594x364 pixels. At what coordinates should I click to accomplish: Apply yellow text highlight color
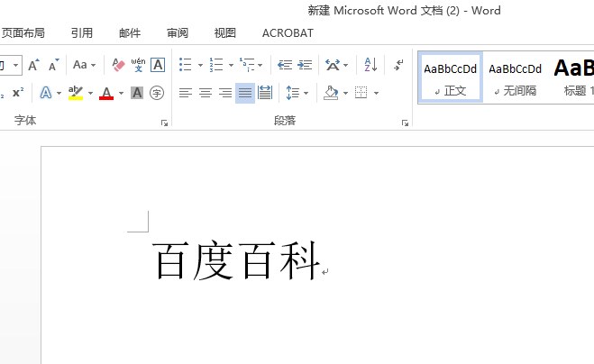tap(76, 93)
